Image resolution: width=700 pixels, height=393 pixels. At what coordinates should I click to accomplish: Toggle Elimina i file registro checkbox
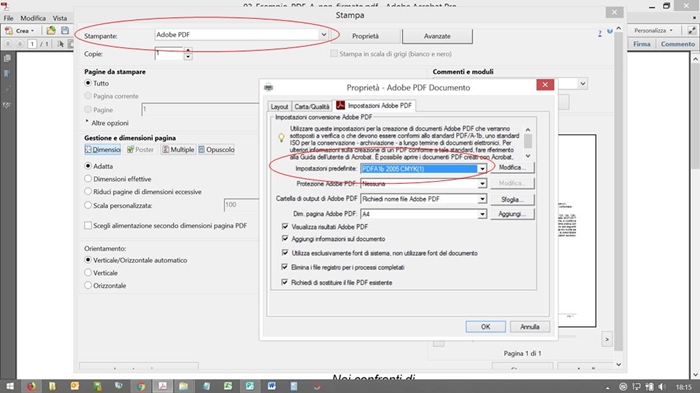pos(285,267)
